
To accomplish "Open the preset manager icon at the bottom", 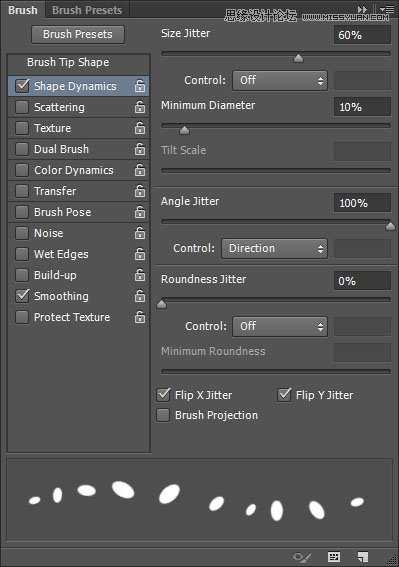I will point(334,557).
